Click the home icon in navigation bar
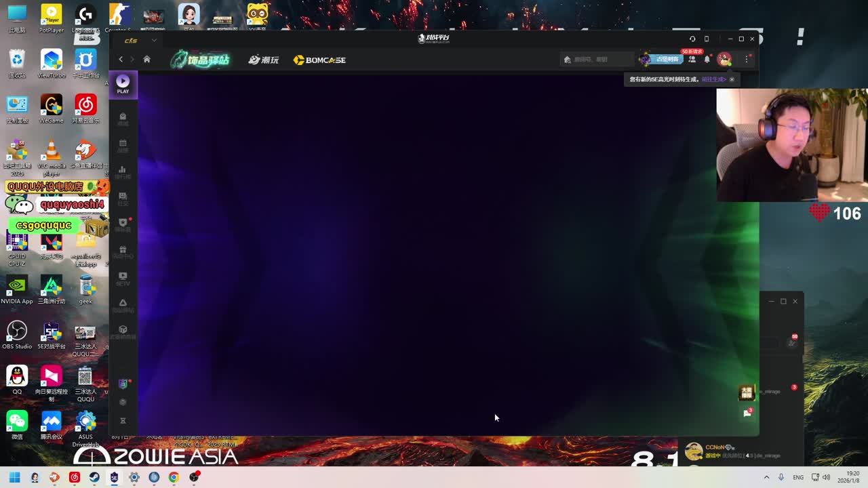The height and width of the screenshot is (488, 868). tap(146, 60)
